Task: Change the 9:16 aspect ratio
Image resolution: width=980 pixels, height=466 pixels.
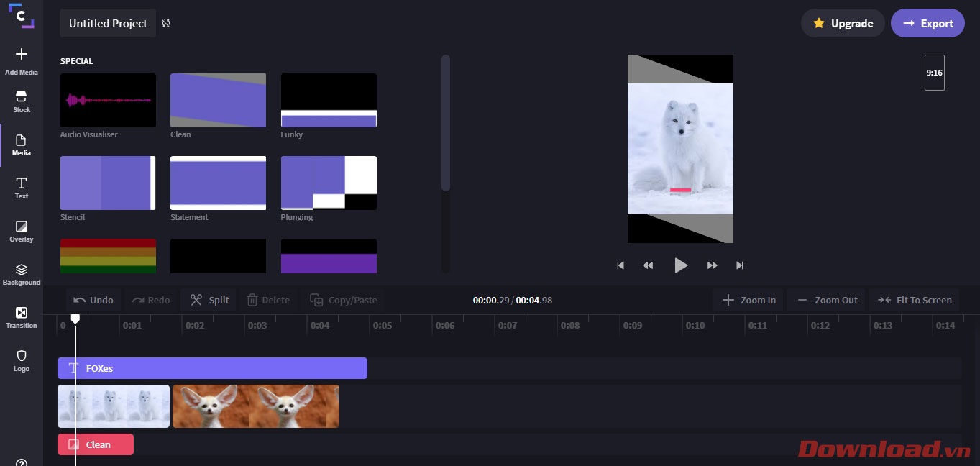Action: [934, 73]
